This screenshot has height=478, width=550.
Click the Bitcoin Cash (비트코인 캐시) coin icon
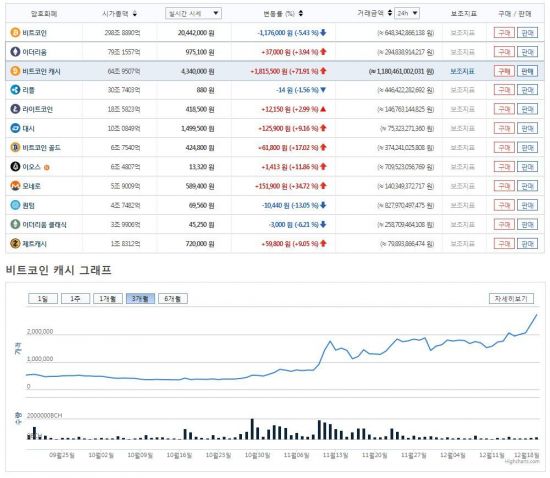pyautogui.click(x=15, y=71)
